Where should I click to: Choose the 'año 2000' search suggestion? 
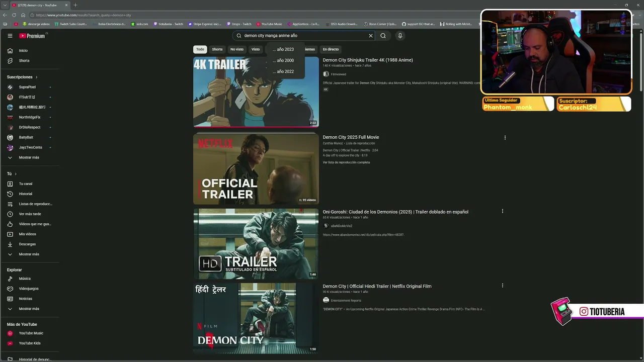pyautogui.click(x=285, y=60)
